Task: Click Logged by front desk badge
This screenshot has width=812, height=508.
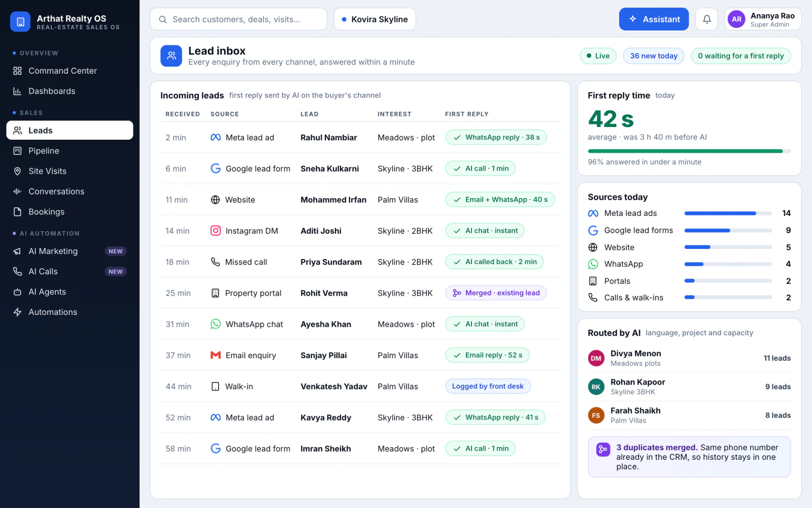Action: pyautogui.click(x=488, y=387)
